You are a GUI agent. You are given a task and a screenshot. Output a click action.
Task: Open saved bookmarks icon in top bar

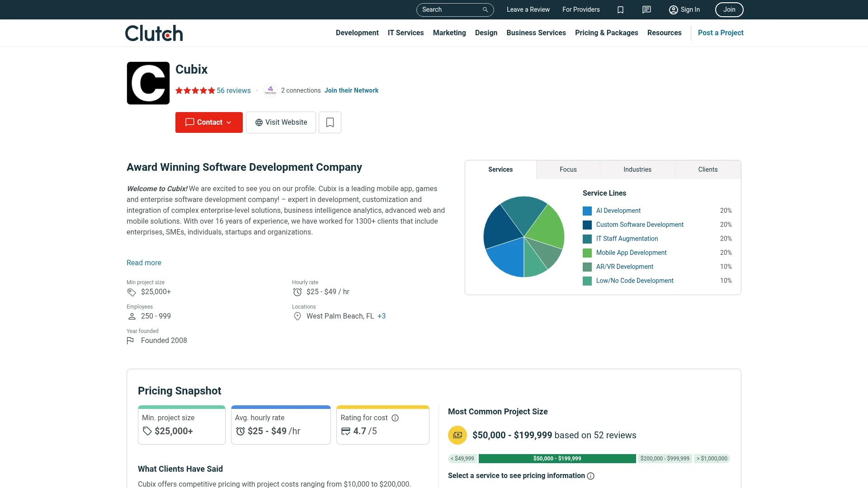[x=620, y=9]
